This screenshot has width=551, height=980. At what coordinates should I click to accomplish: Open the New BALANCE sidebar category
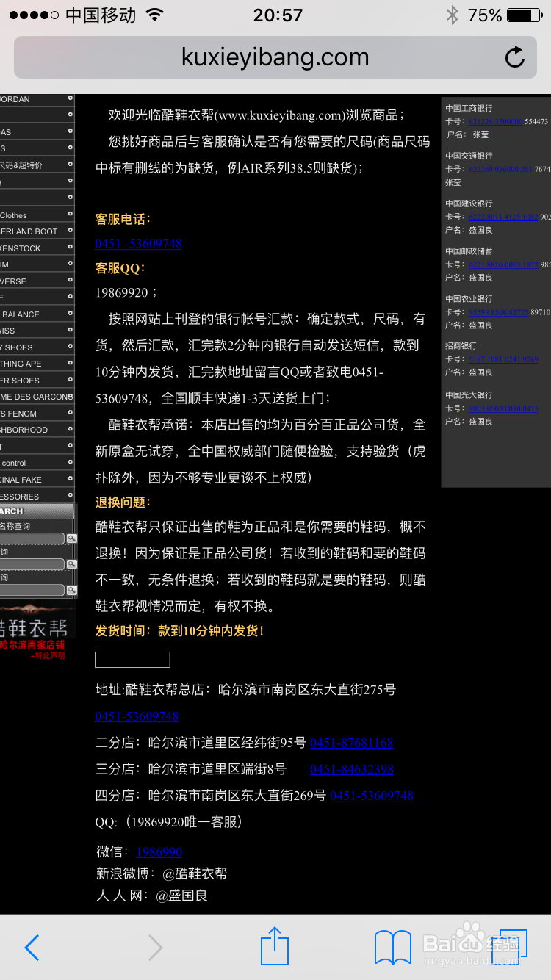37,314
